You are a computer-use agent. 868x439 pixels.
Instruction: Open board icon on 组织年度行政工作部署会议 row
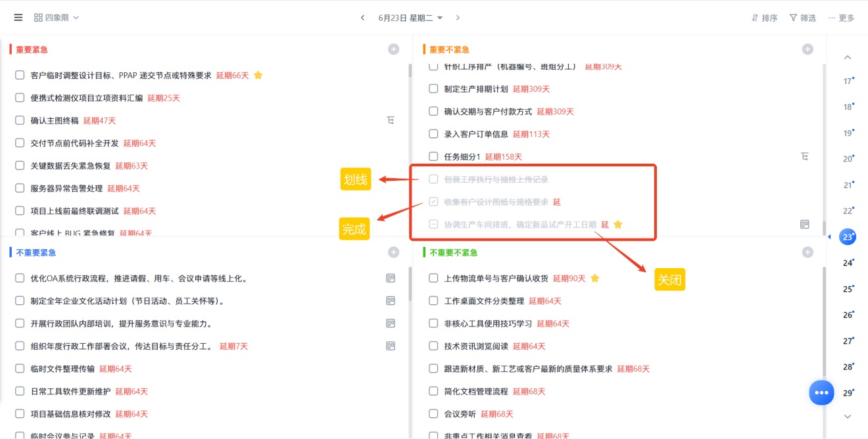pyautogui.click(x=391, y=346)
